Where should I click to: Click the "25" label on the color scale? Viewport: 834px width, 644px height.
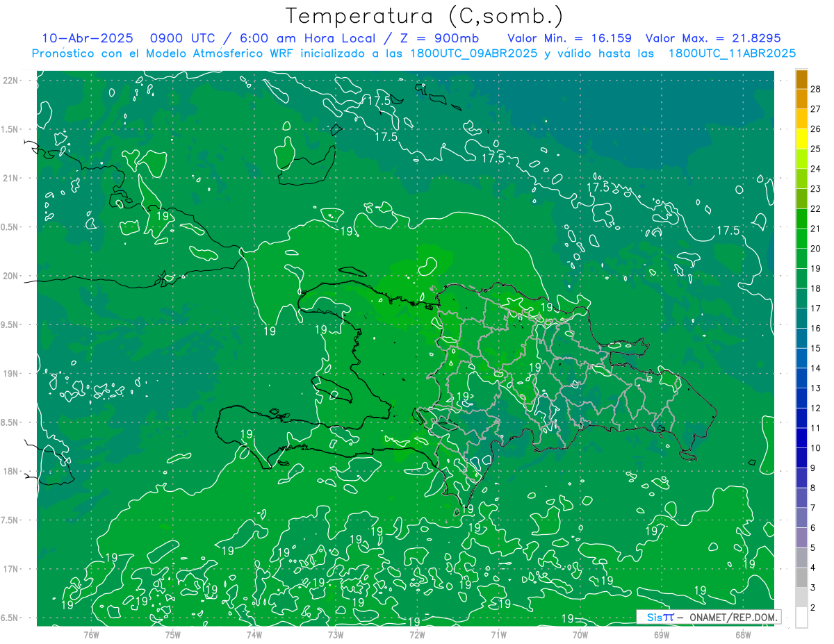(816, 149)
